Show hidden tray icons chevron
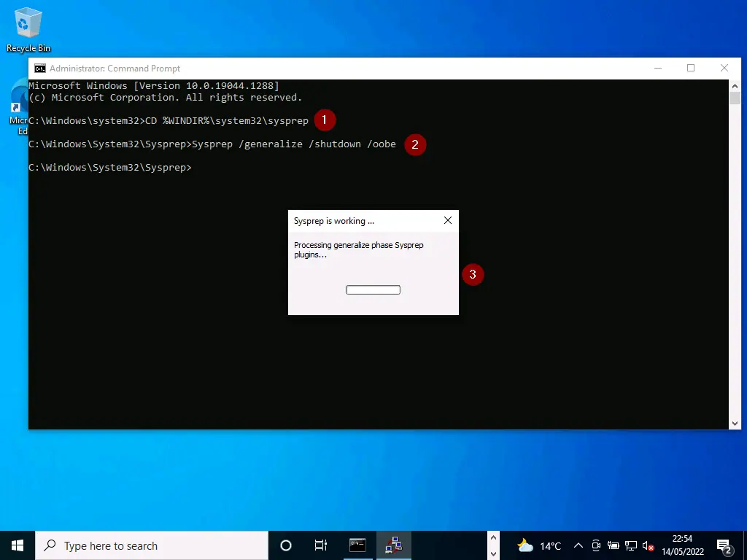 578,545
